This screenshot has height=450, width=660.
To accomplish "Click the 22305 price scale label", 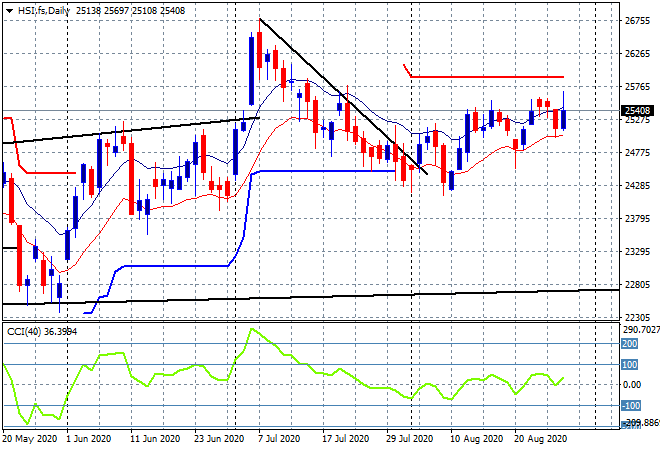I will pyautogui.click(x=637, y=317).
